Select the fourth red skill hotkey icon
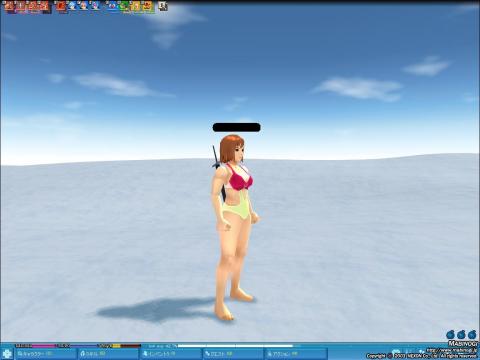This screenshot has height=360, width=480. (44, 6)
